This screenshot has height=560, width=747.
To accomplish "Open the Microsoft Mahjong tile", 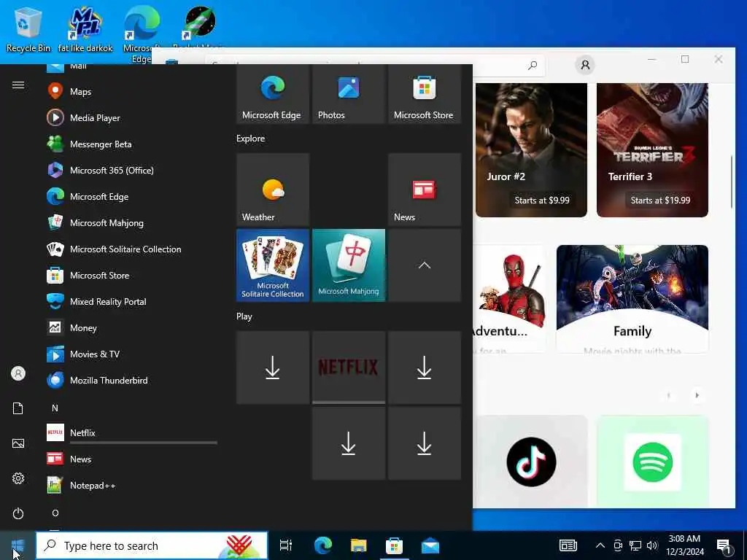I will (348, 265).
